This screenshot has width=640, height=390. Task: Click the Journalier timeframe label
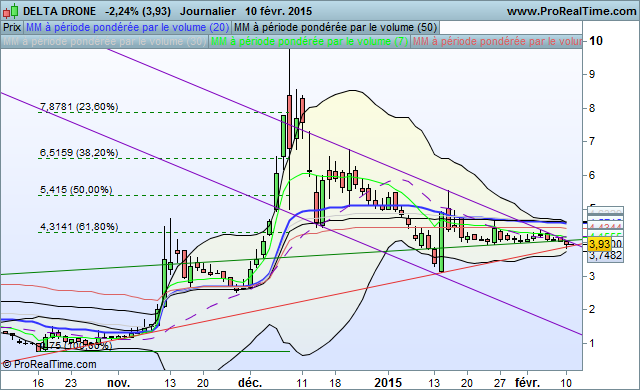pyautogui.click(x=208, y=11)
